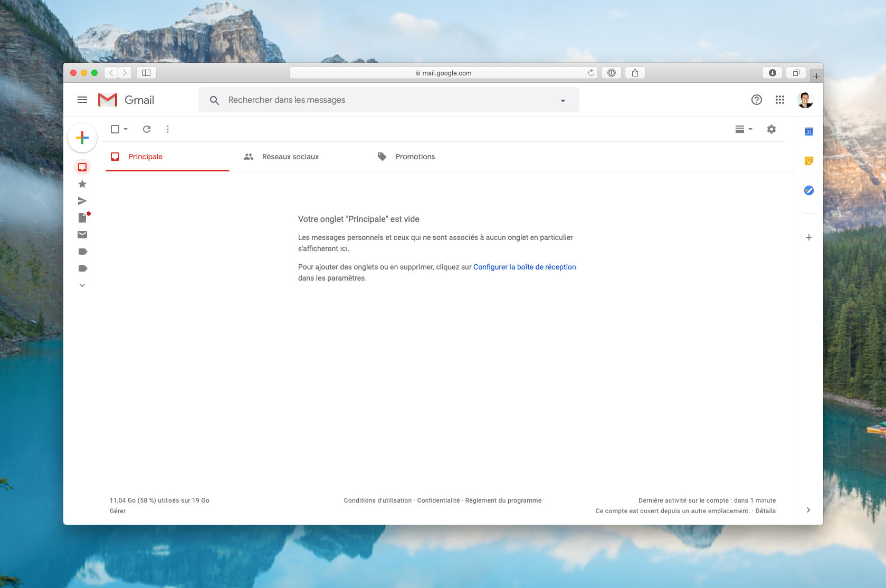
Task: Open the Google Calendar side panel
Action: click(809, 131)
